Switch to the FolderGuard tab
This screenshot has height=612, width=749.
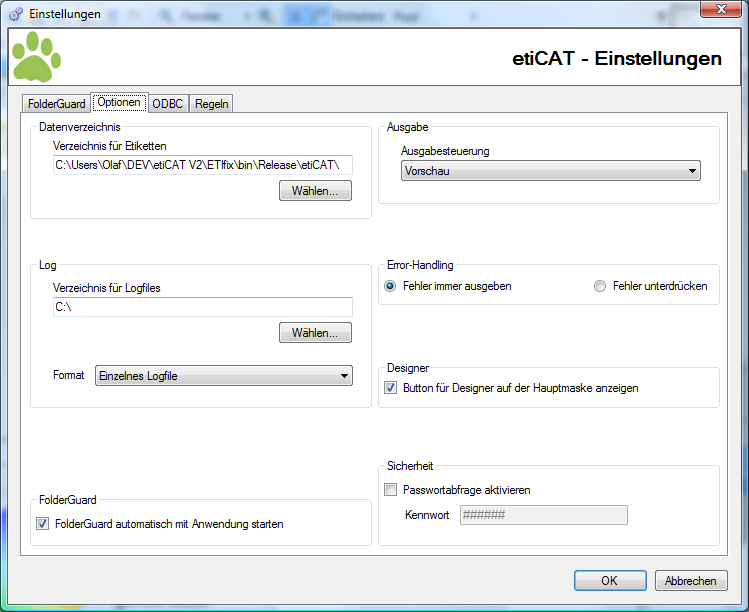pyautogui.click(x=56, y=104)
